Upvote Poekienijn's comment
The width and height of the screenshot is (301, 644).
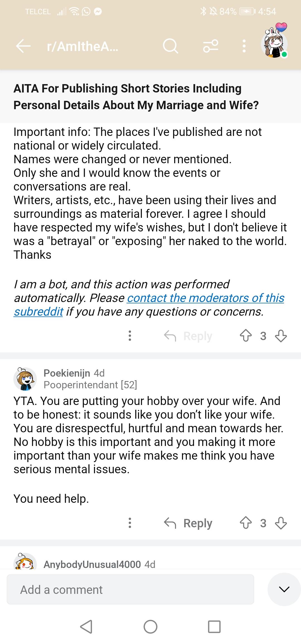pos(246,523)
